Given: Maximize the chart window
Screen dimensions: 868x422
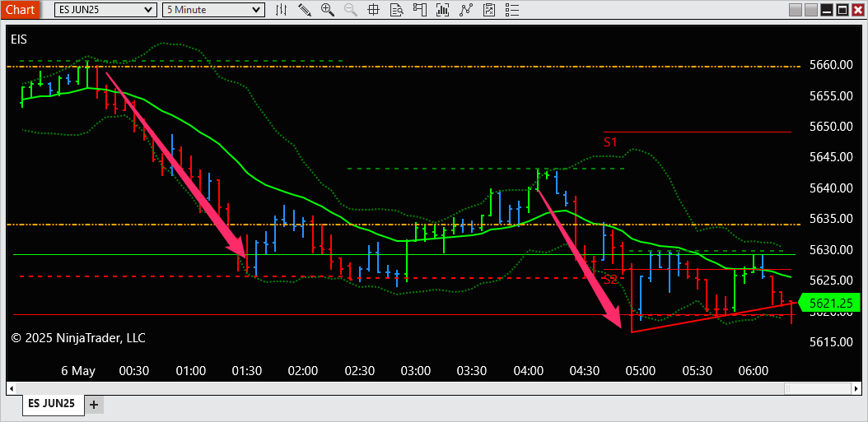Looking at the screenshot, I should pos(842,9).
